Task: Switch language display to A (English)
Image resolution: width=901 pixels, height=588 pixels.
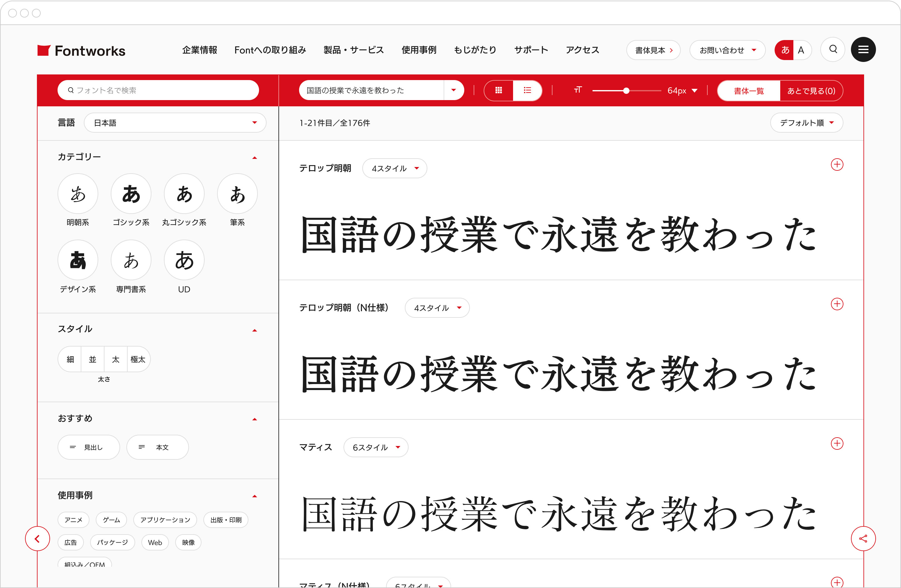Action: pos(802,49)
